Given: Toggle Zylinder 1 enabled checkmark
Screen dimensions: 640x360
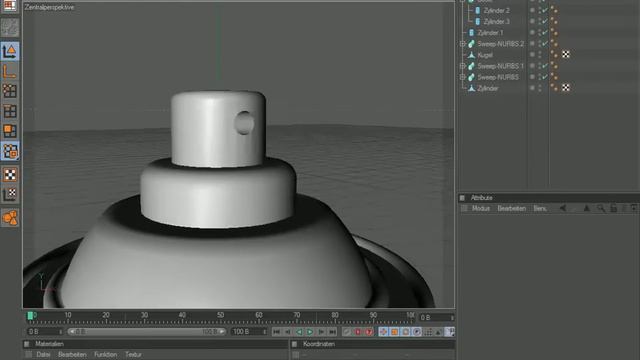Looking at the screenshot, I should pyautogui.click(x=544, y=32).
